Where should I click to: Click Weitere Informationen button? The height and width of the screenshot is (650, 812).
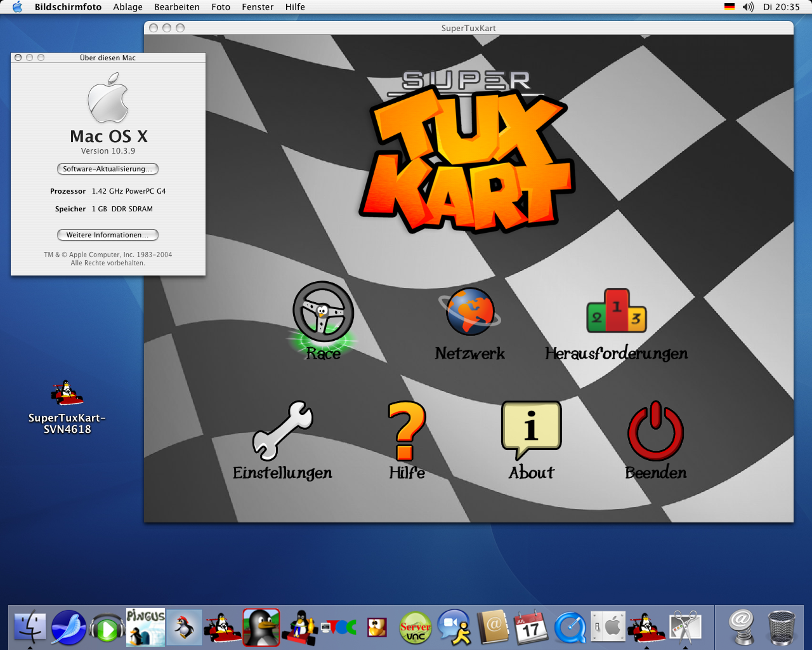[x=108, y=235]
